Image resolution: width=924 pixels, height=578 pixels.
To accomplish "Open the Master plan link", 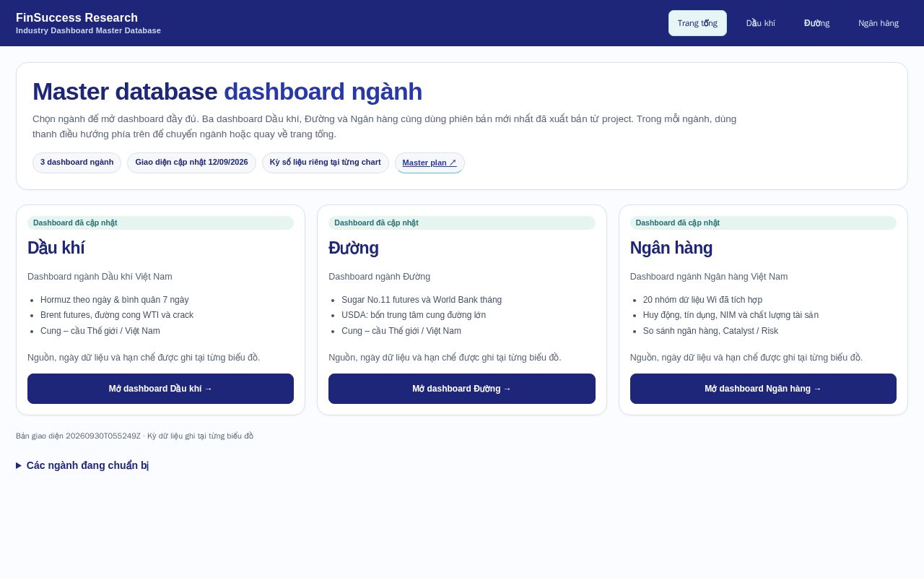I will 430,163.
